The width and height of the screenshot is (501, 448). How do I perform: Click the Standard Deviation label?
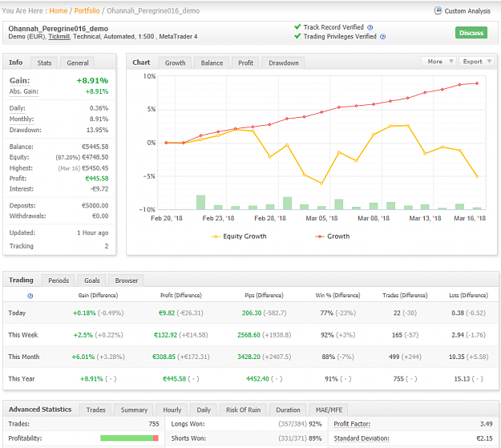point(362,438)
